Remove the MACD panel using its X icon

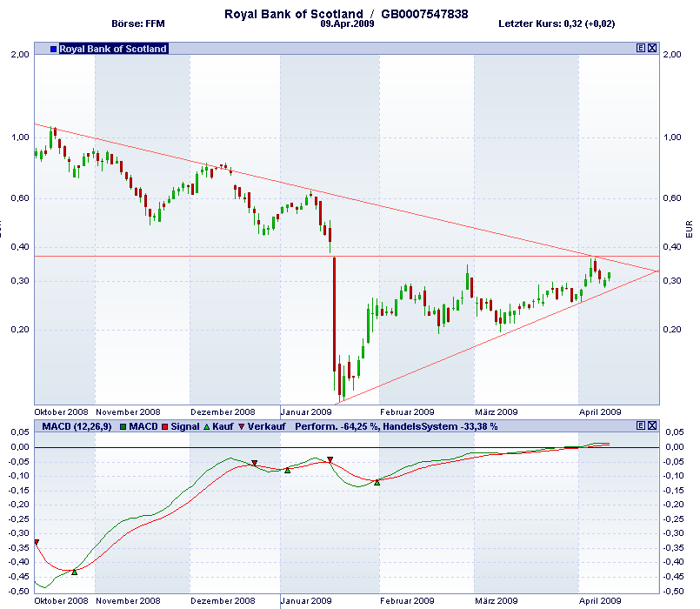pyautogui.click(x=650, y=425)
